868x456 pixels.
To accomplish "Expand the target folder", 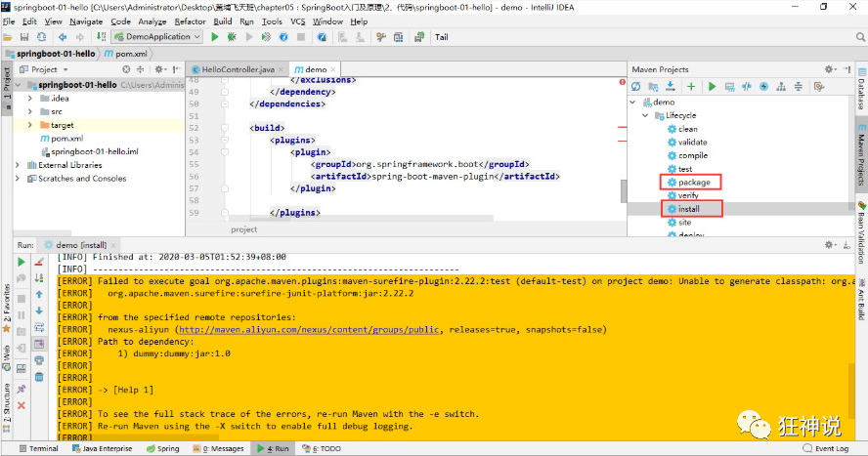I will pyautogui.click(x=30, y=125).
